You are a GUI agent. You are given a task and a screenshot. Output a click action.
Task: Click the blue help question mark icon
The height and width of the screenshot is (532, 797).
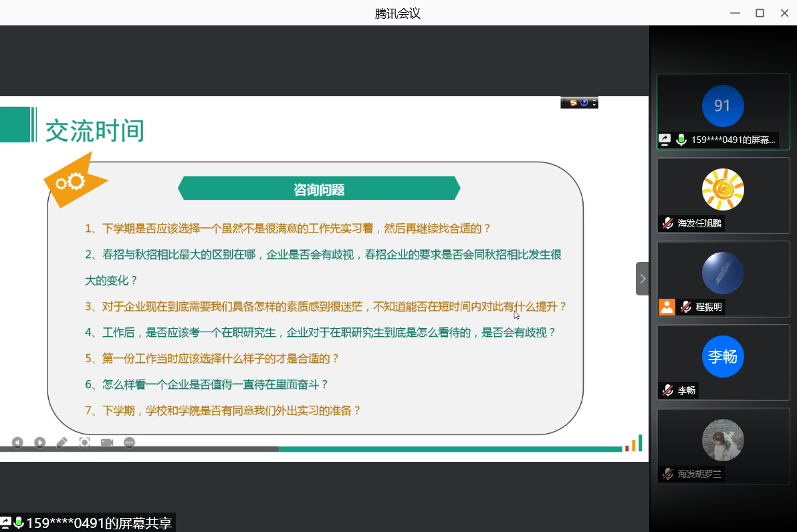pyautogui.click(x=584, y=103)
